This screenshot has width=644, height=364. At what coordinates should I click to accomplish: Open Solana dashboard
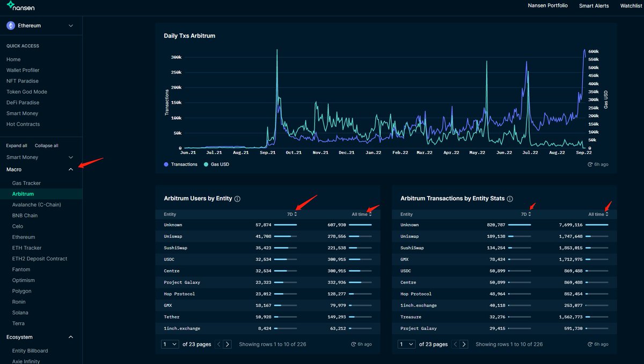[x=20, y=312]
